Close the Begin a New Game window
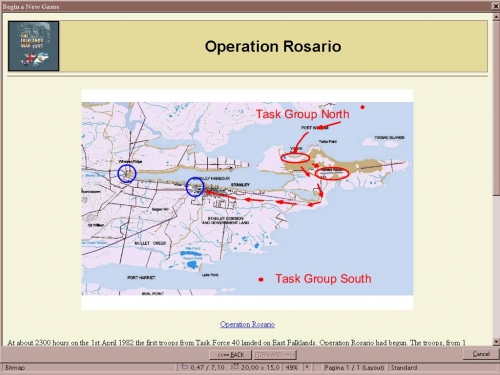The image size is (500, 375). (x=496, y=6)
